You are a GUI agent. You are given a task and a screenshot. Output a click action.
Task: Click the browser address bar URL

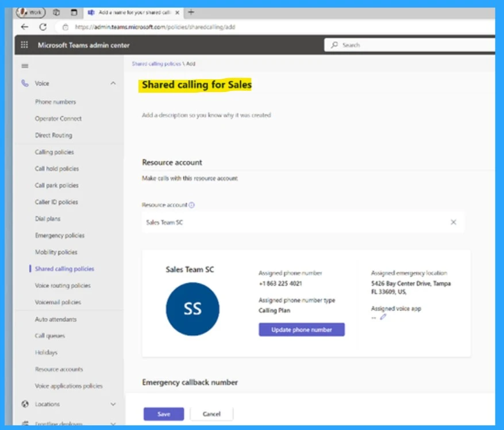point(155,27)
